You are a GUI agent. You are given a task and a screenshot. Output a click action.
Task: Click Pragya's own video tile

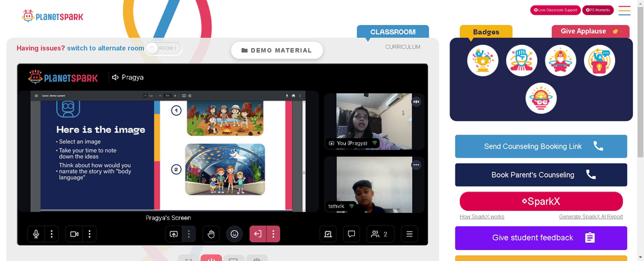tap(374, 122)
